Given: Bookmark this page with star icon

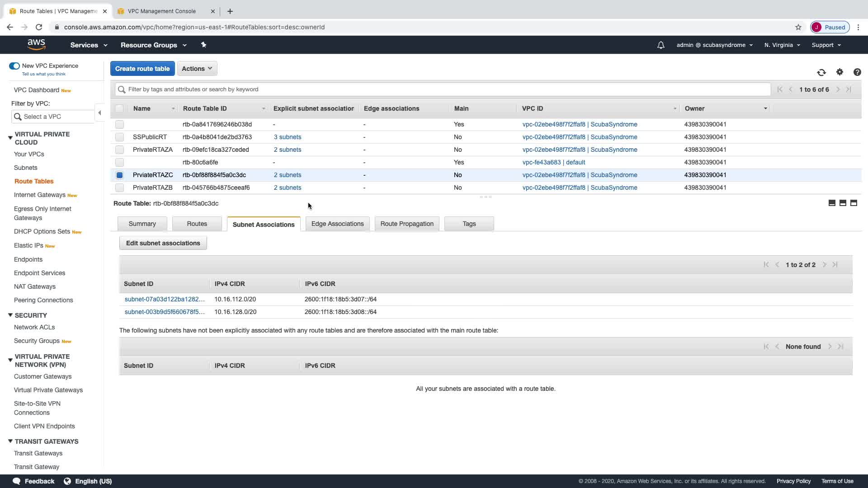Looking at the screenshot, I should pos(798,27).
